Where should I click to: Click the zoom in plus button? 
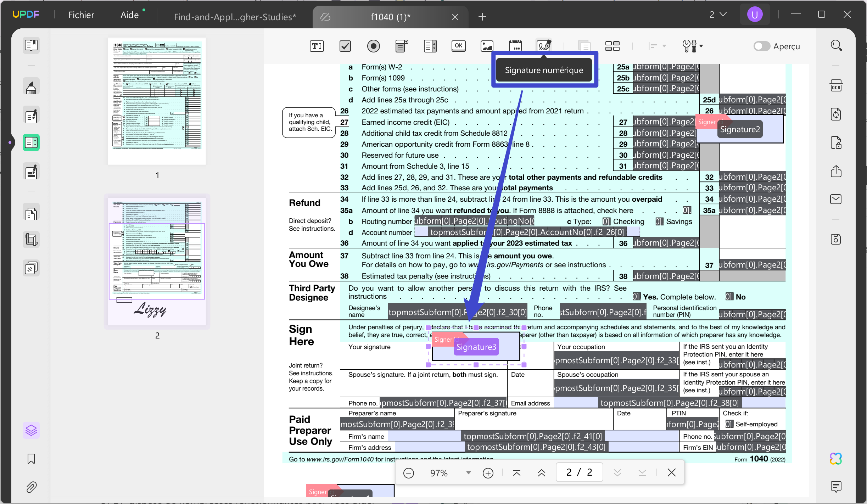coord(488,473)
